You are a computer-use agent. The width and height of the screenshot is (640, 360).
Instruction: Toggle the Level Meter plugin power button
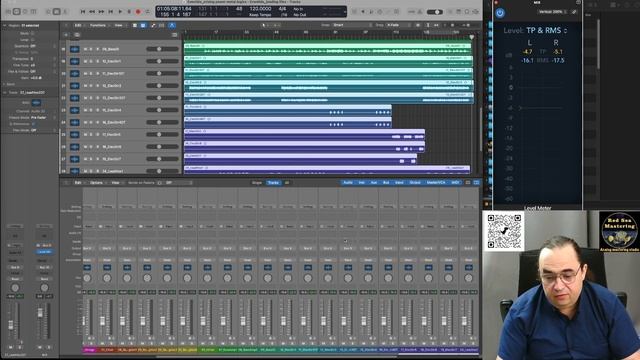500,13
